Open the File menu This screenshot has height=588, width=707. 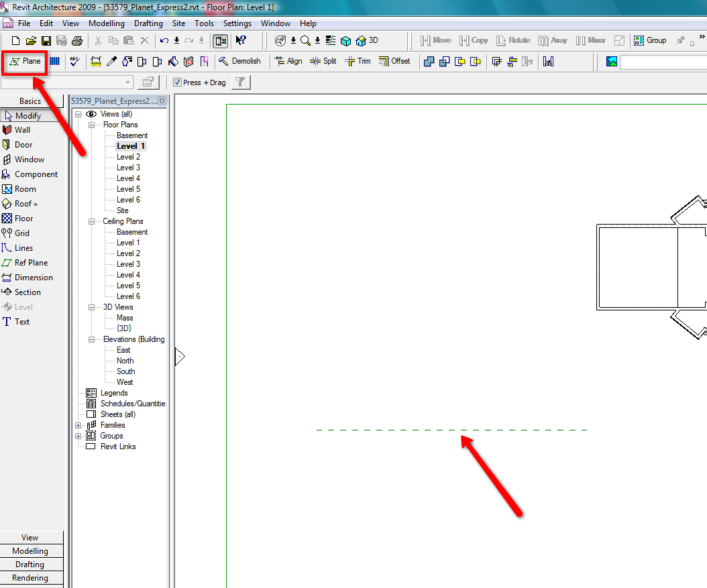pyautogui.click(x=24, y=23)
